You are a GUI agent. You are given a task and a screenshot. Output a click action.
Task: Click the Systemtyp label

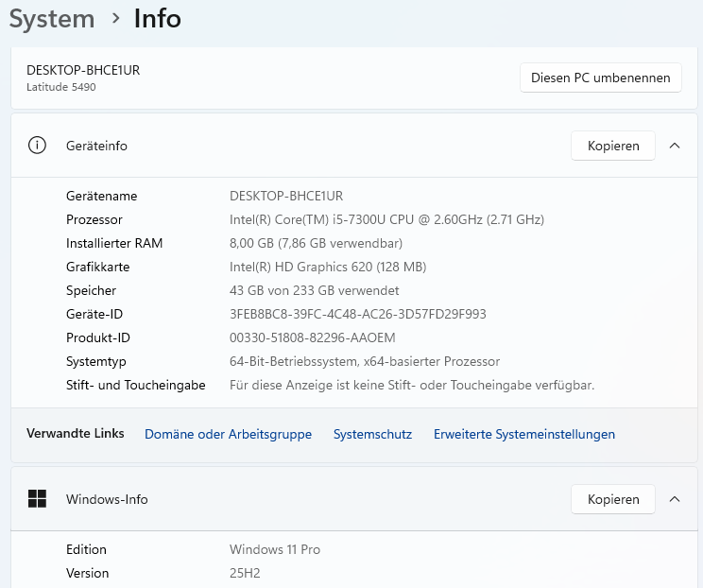point(96,361)
